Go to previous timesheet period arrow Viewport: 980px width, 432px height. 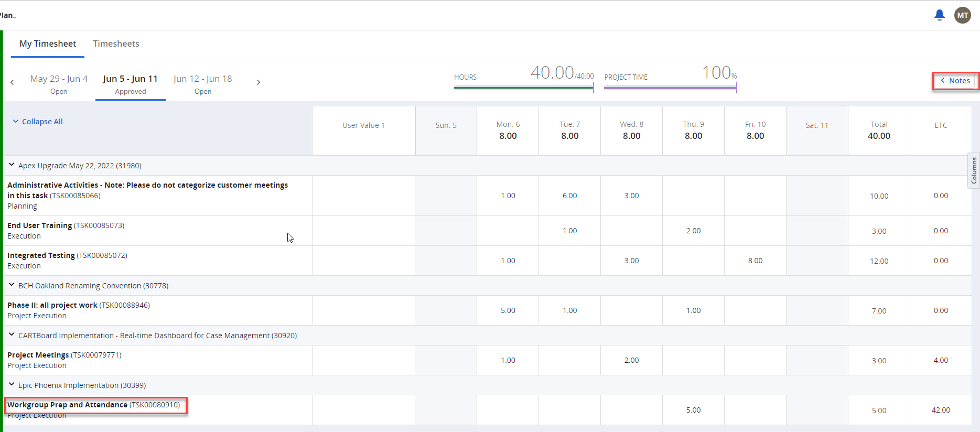[x=12, y=82]
